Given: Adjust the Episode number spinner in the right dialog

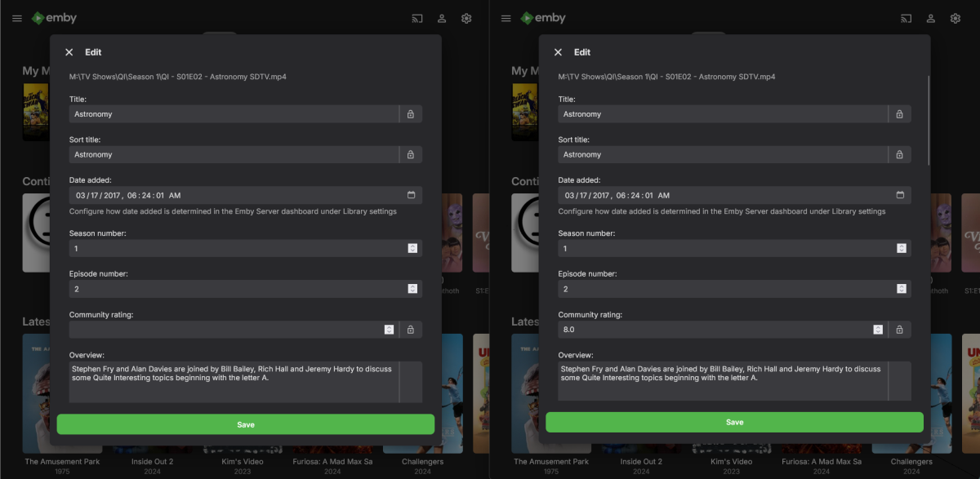Looking at the screenshot, I should point(902,289).
